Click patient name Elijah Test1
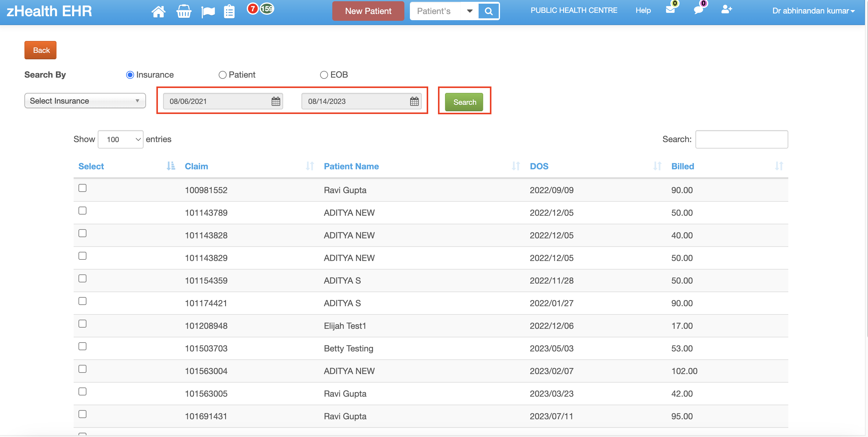The width and height of the screenshot is (868, 437). coord(345,326)
